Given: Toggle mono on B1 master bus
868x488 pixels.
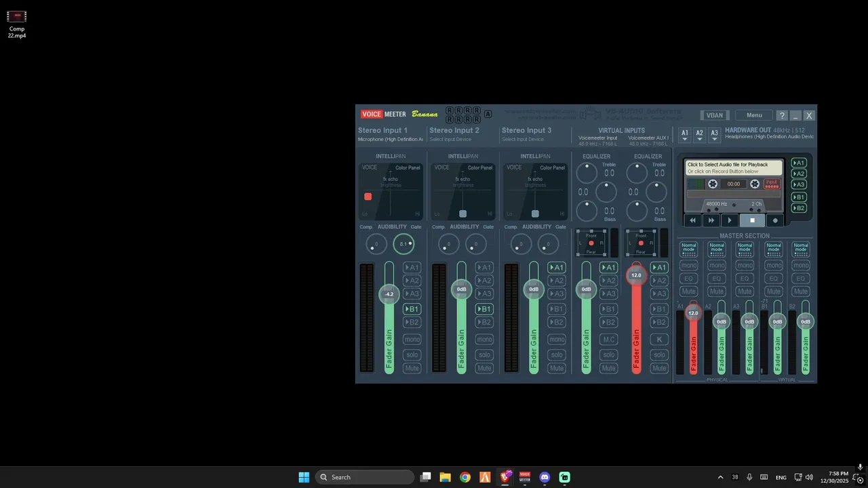Looking at the screenshot, I should click(773, 265).
